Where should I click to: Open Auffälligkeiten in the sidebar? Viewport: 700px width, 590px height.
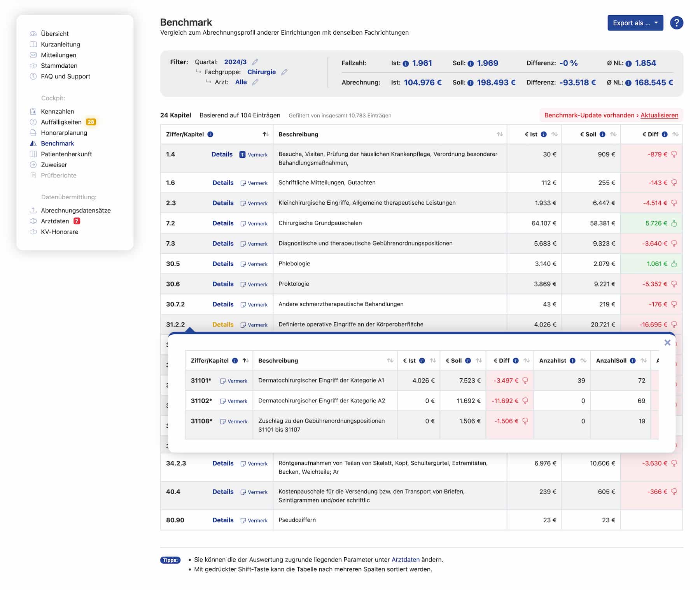[x=61, y=122]
